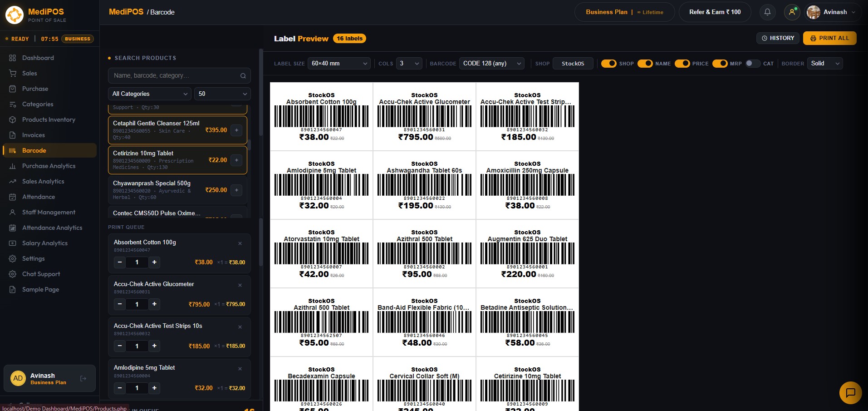
Task: Click the Augmentin 625 Duo Tablet label
Action: click(x=527, y=253)
